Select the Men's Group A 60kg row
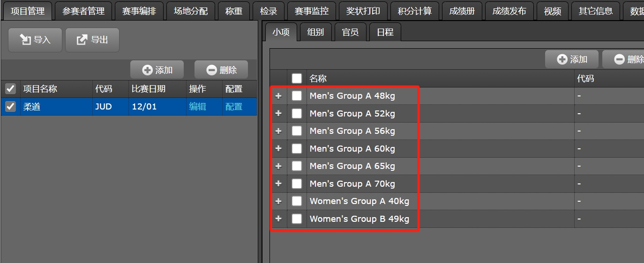The image size is (644, 263). [x=352, y=149]
